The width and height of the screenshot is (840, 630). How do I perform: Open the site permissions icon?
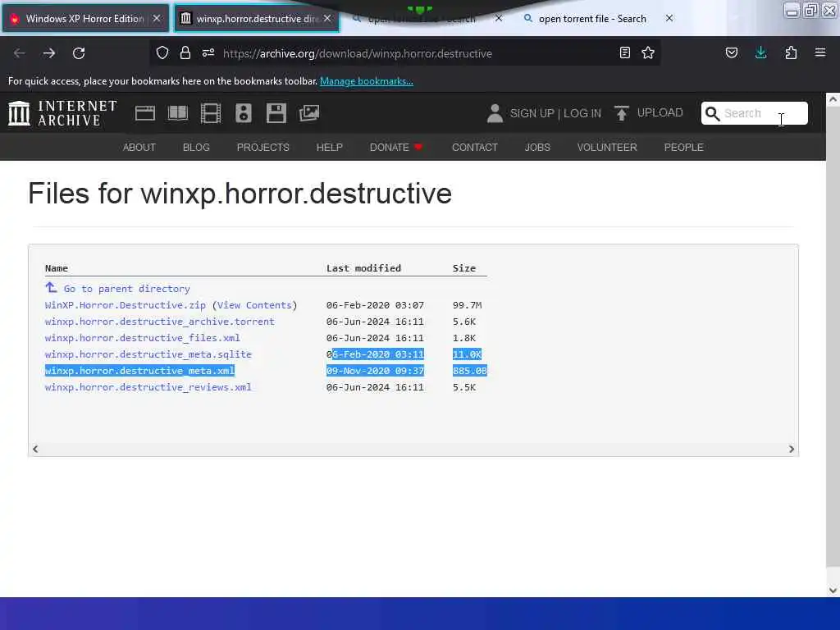click(208, 52)
